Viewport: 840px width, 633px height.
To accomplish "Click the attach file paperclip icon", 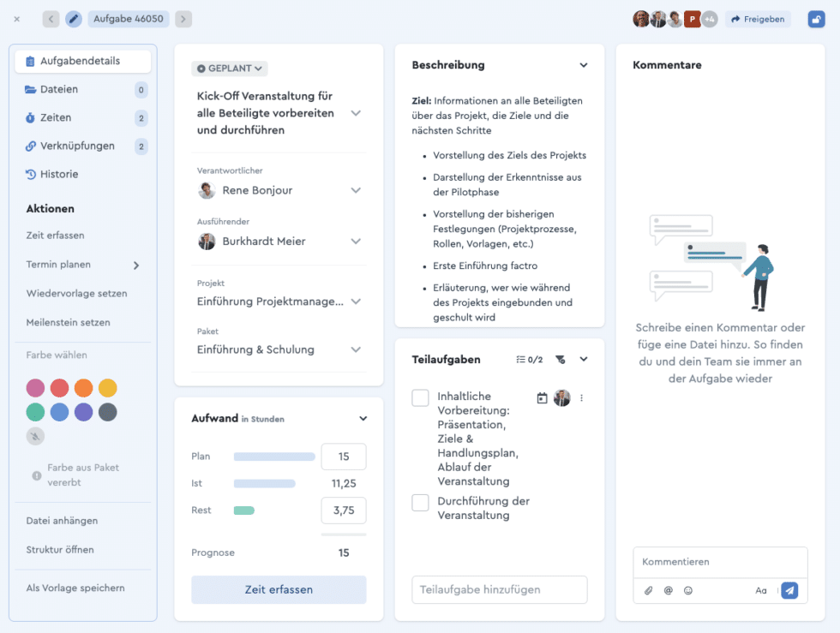I will tap(649, 590).
